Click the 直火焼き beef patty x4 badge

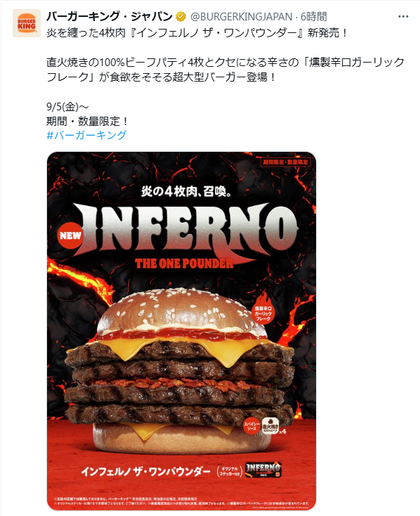pos(273,427)
